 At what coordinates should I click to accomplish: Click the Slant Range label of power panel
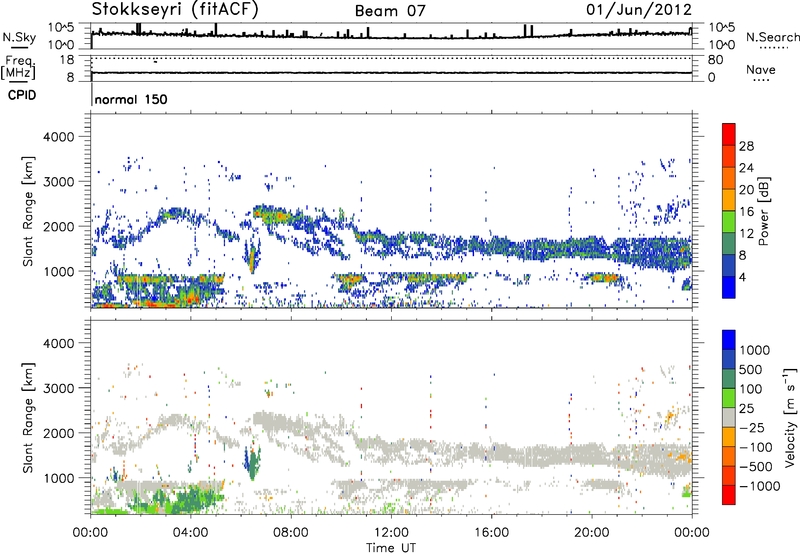[x=28, y=211]
